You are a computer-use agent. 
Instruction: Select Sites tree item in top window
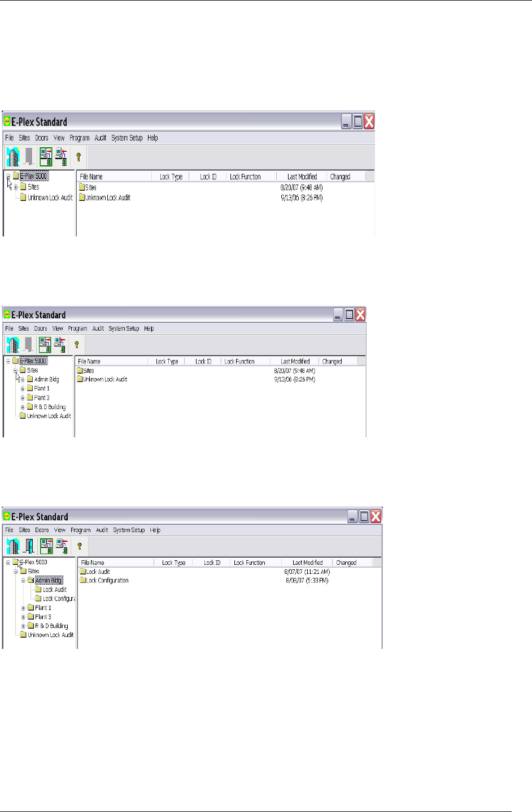tap(33, 187)
